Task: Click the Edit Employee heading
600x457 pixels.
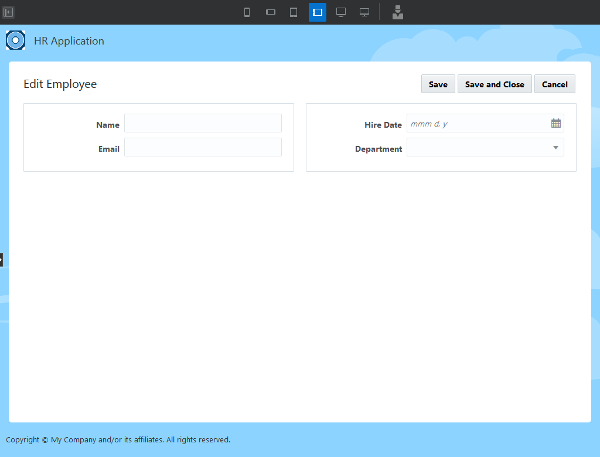Action: (60, 84)
